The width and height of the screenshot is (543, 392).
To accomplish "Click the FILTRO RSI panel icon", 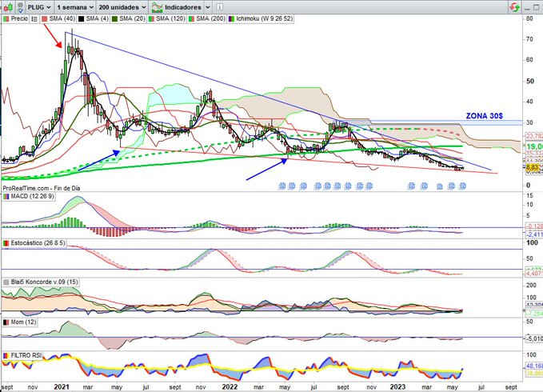I will (6, 355).
